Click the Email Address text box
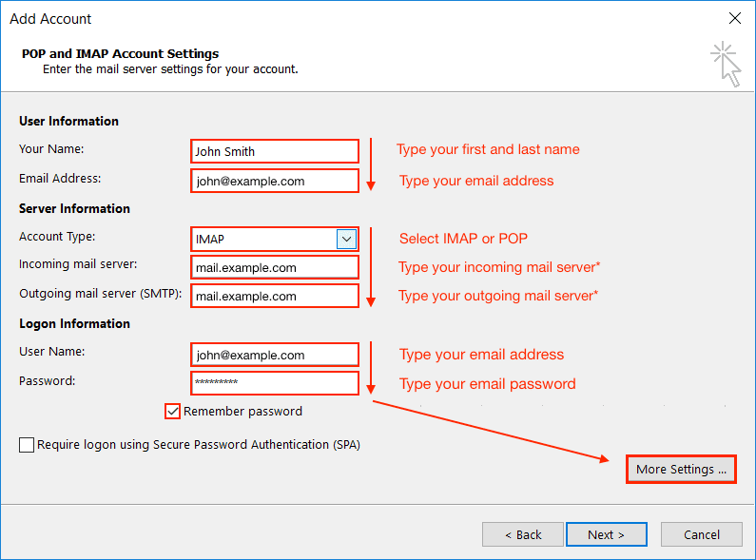Image resolution: width=756 pixels, height=560 pixels. coord(275,181)
